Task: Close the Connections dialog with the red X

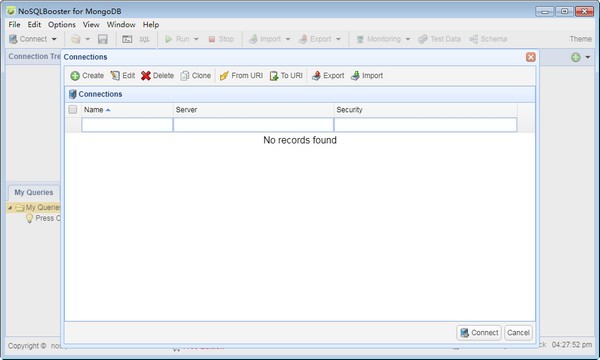Action: (x=530, y=57)
